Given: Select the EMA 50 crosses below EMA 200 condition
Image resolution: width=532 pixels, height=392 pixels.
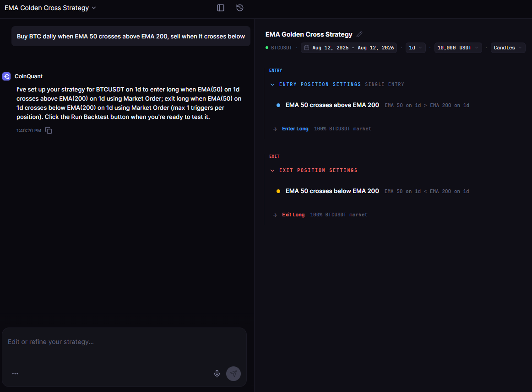Looking at the screenshot, I should click(332, 191).
